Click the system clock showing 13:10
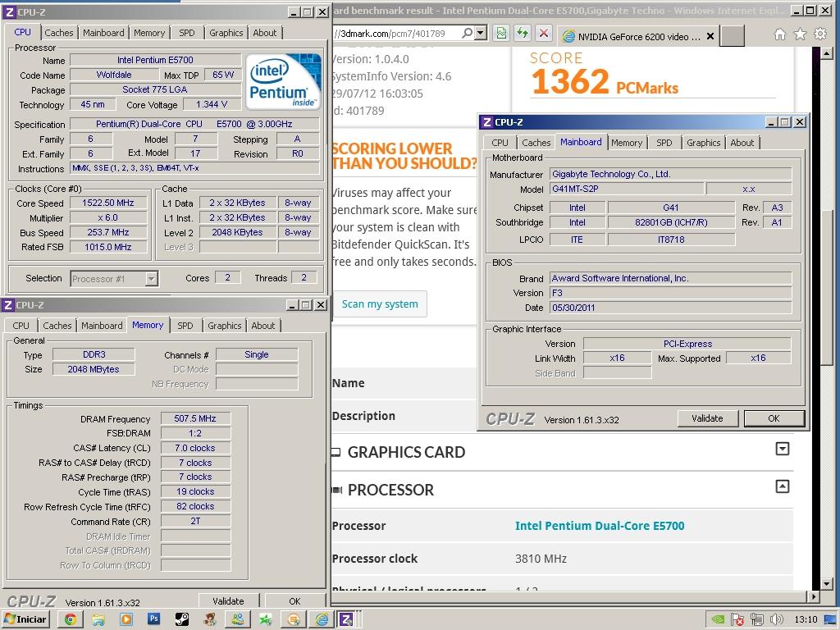 pyautogui.click(x=806, y=619)
